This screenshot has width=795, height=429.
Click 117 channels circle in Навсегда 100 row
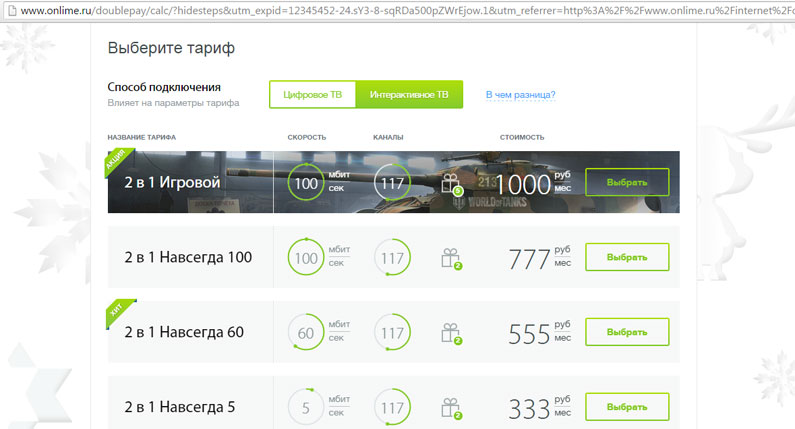point(392,258)
